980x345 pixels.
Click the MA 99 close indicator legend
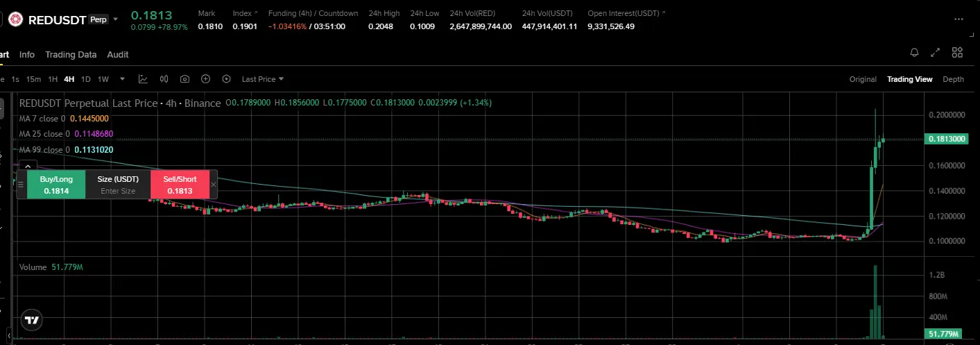[x=66, y=149]
